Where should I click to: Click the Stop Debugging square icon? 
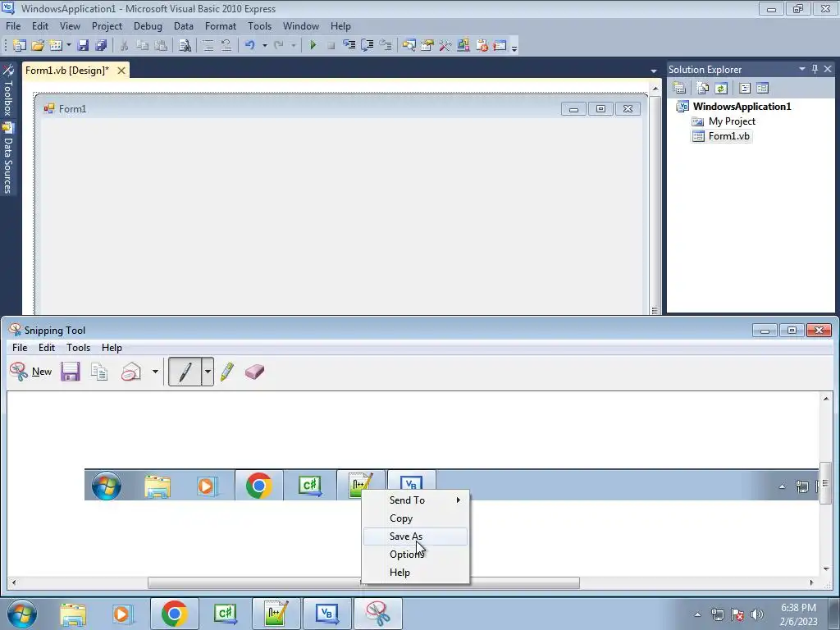point(331,46)
